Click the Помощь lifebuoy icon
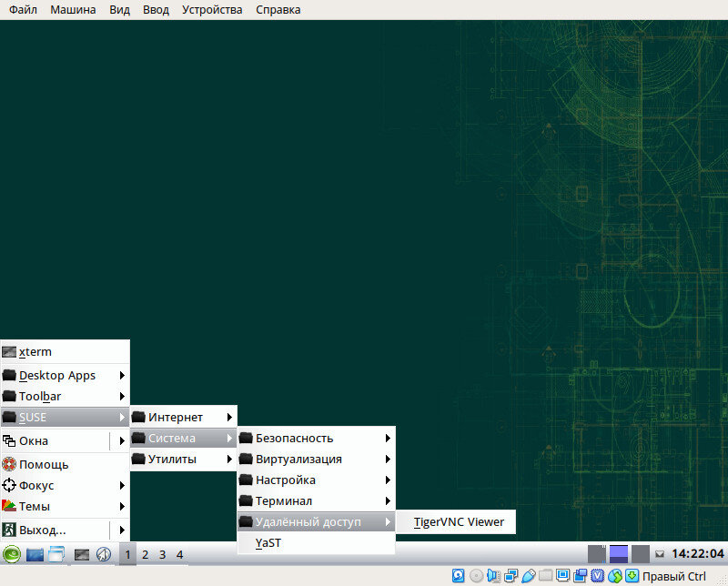728x586 pixels. pos(9,464)
